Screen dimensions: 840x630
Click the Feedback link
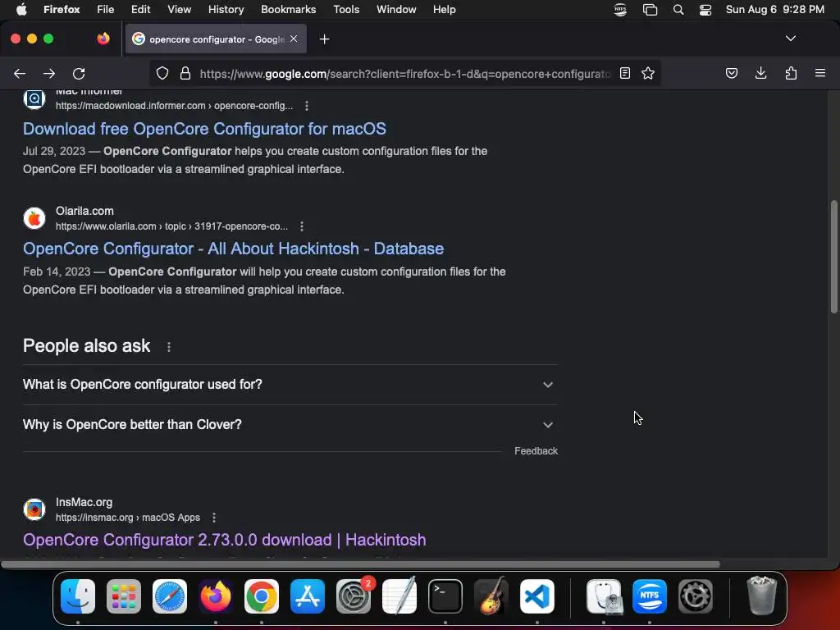[536, 451]
